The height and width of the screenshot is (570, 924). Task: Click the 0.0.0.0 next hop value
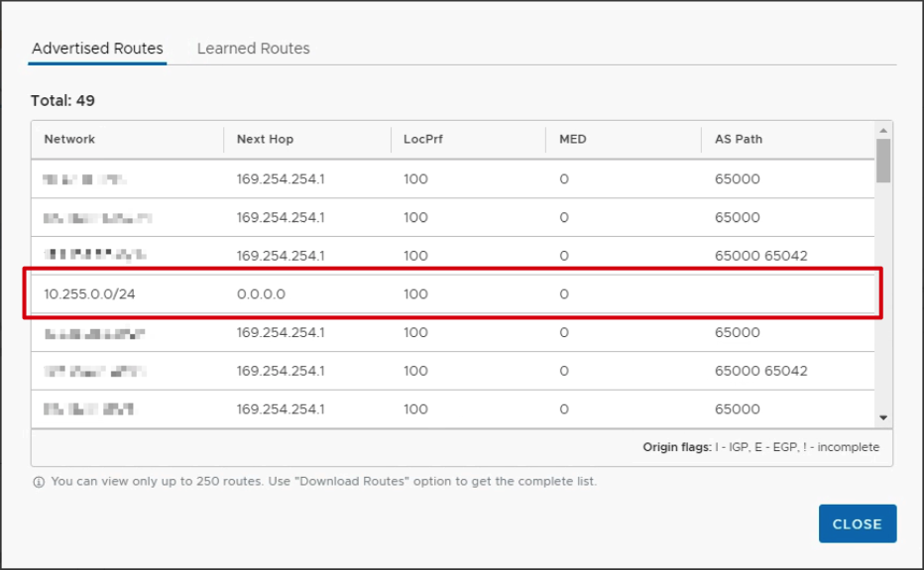pos(261,294)
